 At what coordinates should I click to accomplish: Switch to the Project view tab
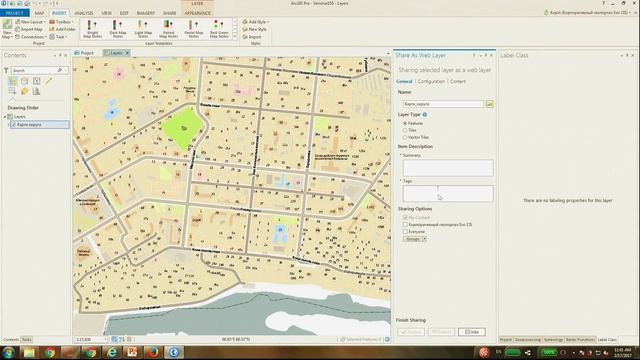point(84,53)
